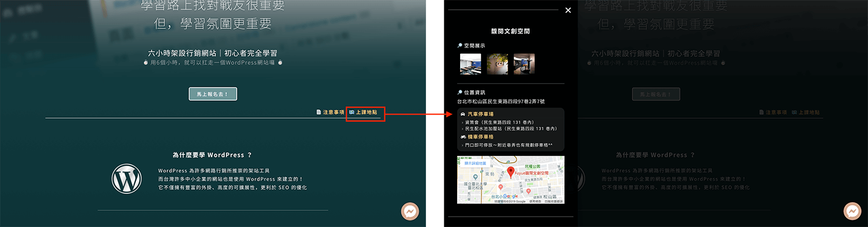Screen dimensions: 868x227
Task: Click left heading 六小時架設行銷網站｜初心者完全學習
Action: 213,53
